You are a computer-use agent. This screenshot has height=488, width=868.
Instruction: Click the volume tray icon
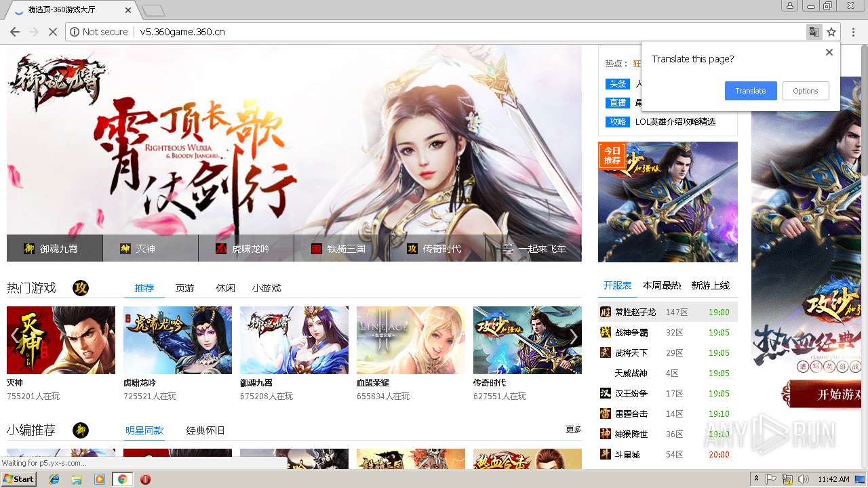[803, 479]
